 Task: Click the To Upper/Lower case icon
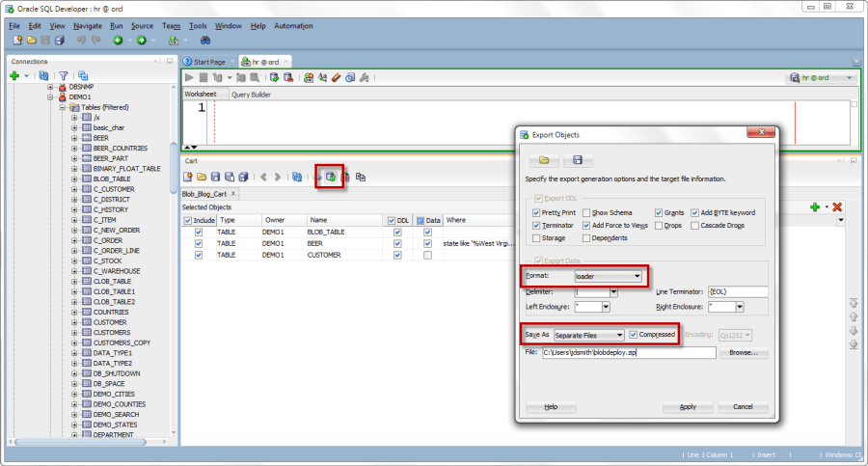pos(322,77)
